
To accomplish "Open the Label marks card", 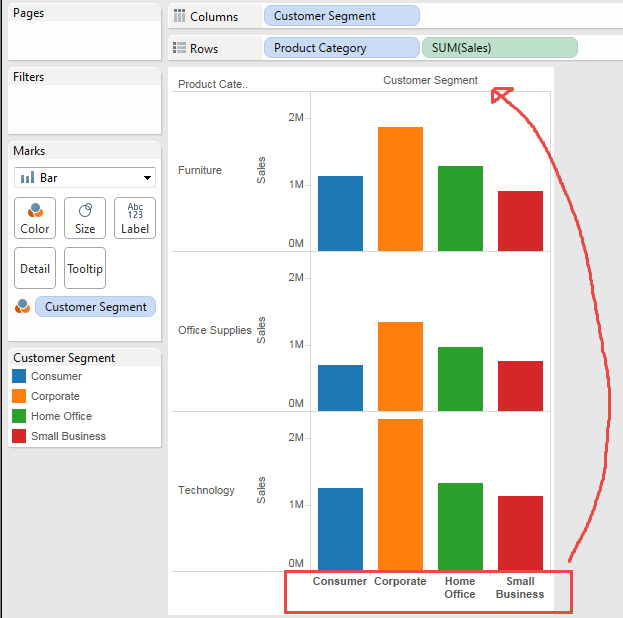I will point(135,218).
